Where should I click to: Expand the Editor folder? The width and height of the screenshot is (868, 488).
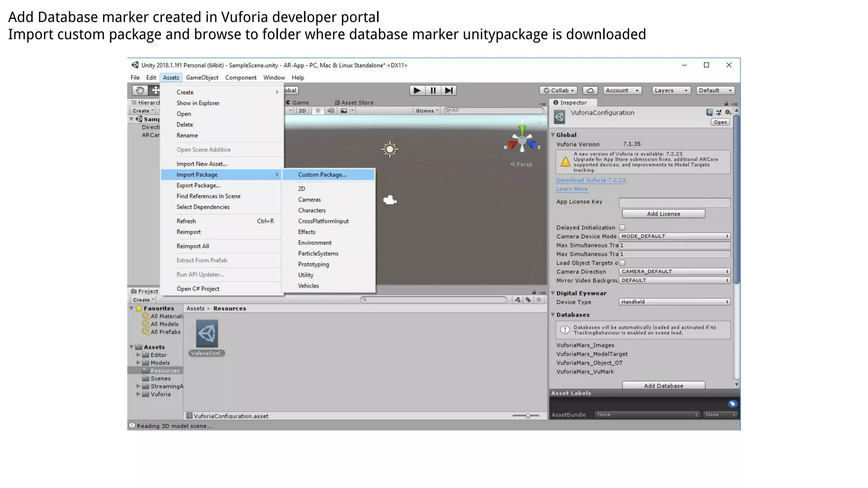tap(138, 355)
